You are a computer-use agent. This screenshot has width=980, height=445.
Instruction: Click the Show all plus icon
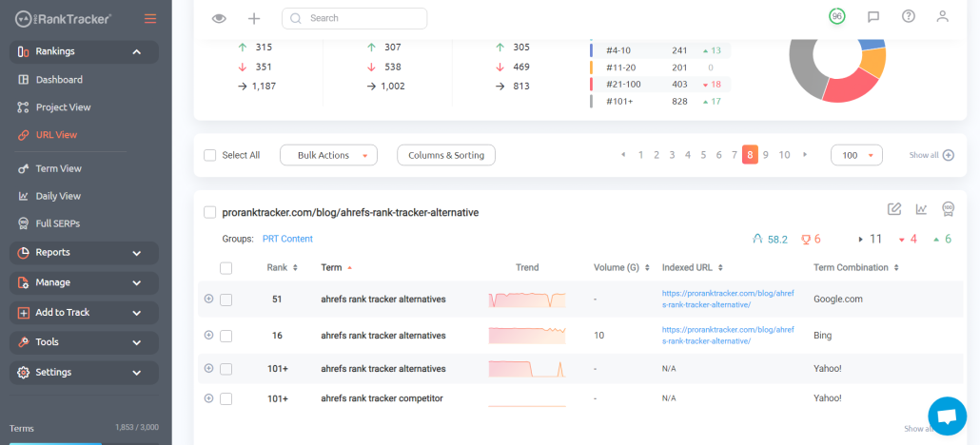(x=948, y=155)
